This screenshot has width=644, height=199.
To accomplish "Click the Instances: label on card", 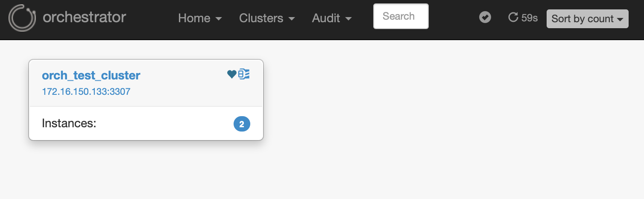I will (69, 123).
